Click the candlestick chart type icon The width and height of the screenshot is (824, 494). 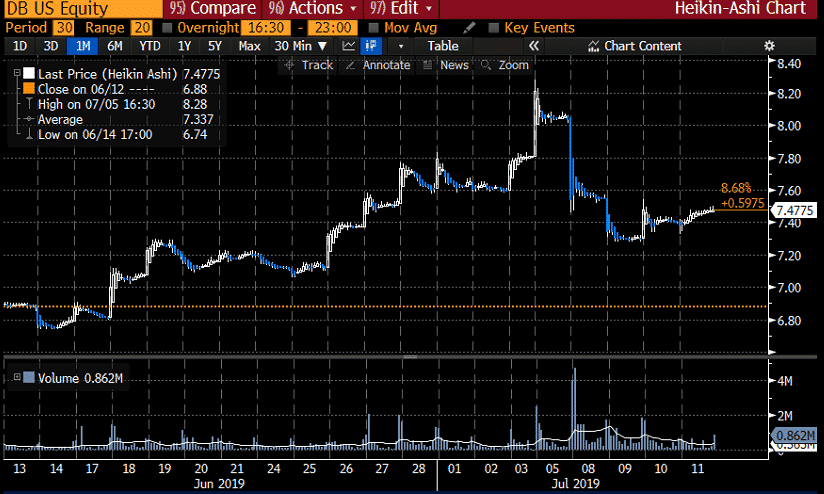(372, 46)
